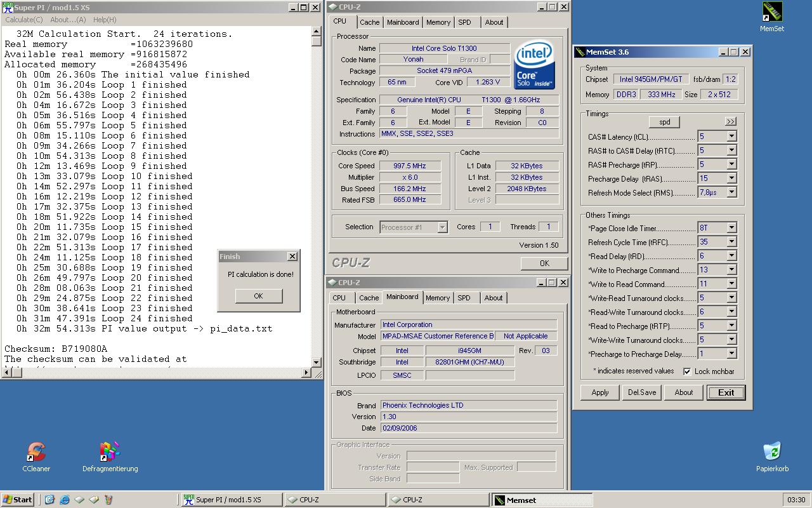The height and width of the screenshot is (508, 812).
Task: Click the first quick launch icon beside Start
Action: 49,500
